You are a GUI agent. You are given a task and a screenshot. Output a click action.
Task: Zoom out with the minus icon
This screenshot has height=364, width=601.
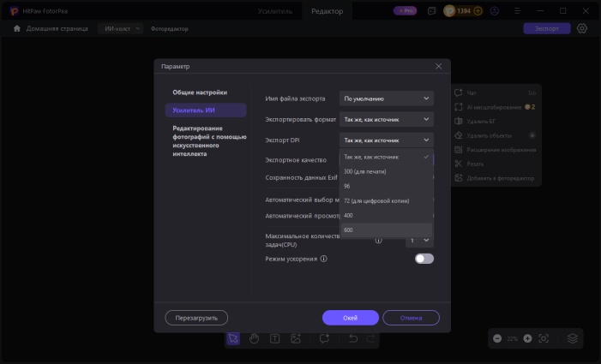497,338
